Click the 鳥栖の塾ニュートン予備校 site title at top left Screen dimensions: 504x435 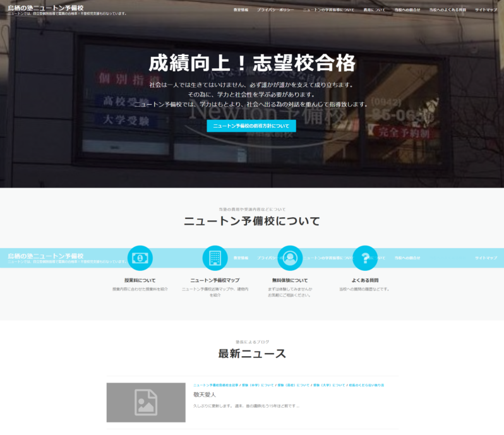45,8
